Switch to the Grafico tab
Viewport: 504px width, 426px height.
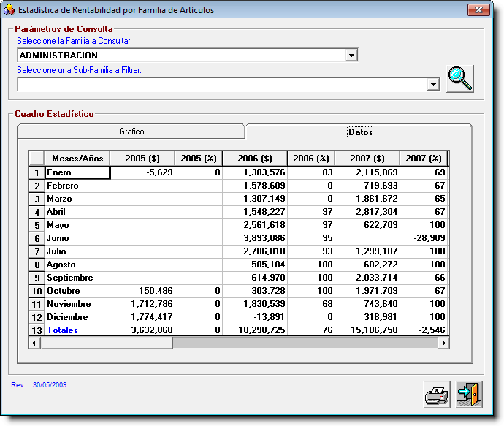coord(131,132)
